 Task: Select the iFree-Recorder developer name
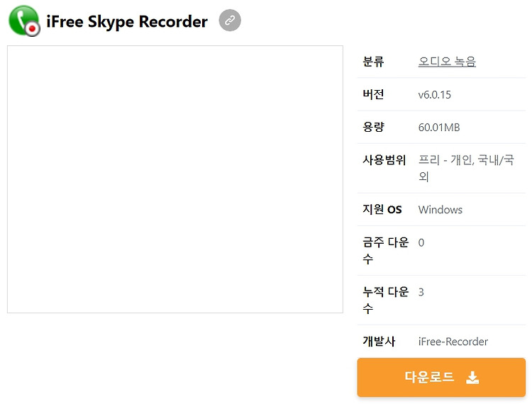coord(453,342)
